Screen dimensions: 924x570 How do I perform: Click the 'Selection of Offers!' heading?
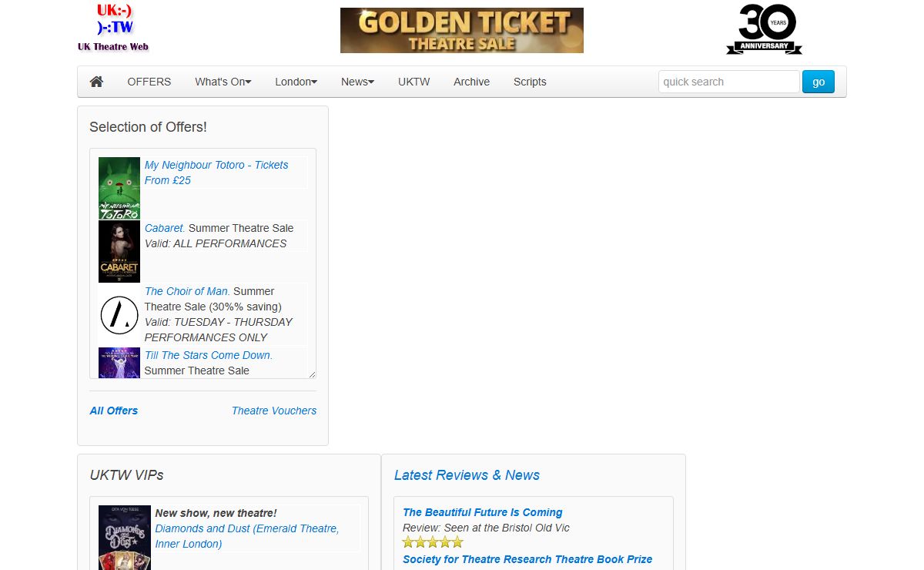click(148, 127)
